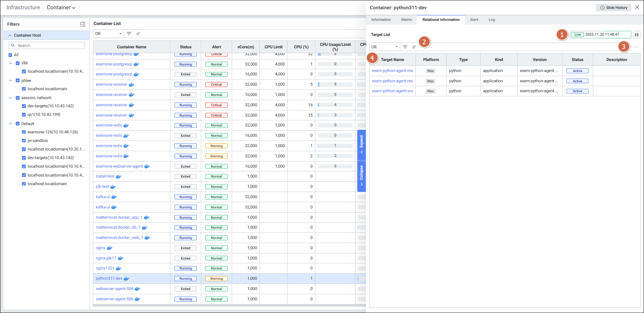Collapse the Default host group
Viewport: 644px width, 313px height.
tap(10, 124)
